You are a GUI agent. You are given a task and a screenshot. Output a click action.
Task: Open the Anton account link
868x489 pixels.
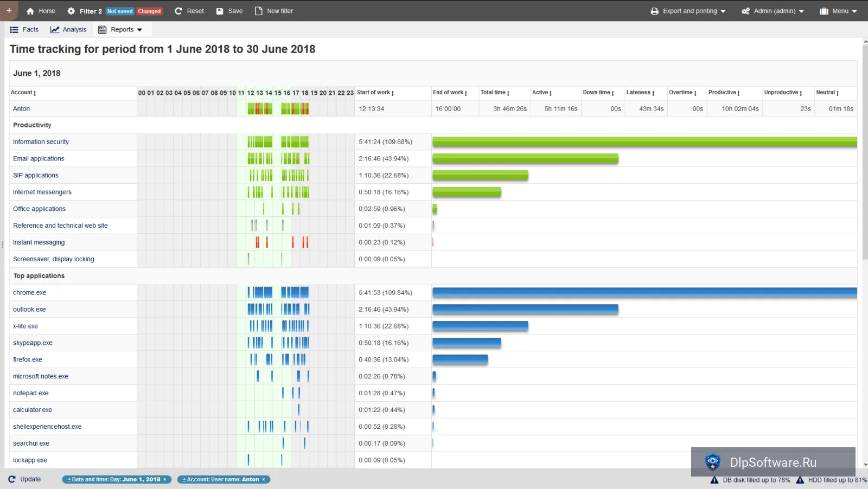(x=22, y=109)
